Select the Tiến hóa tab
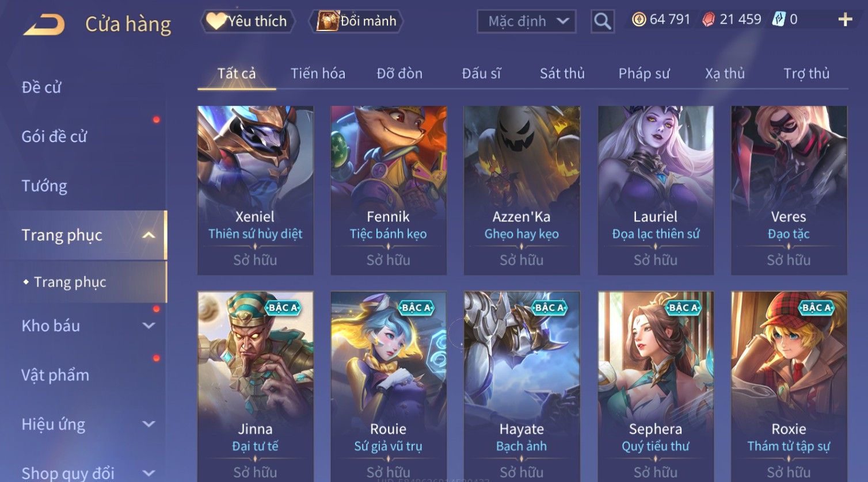 [318, 74]
